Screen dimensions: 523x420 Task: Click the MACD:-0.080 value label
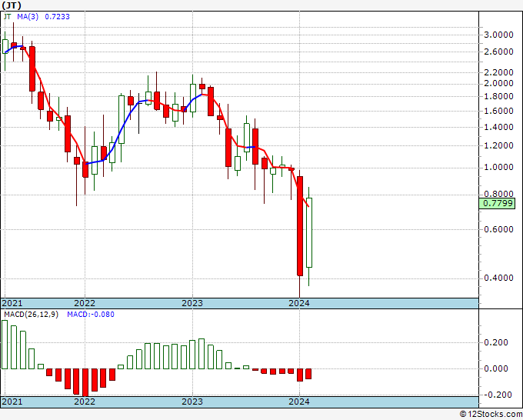pyautogui.click(x=91, y=315)
